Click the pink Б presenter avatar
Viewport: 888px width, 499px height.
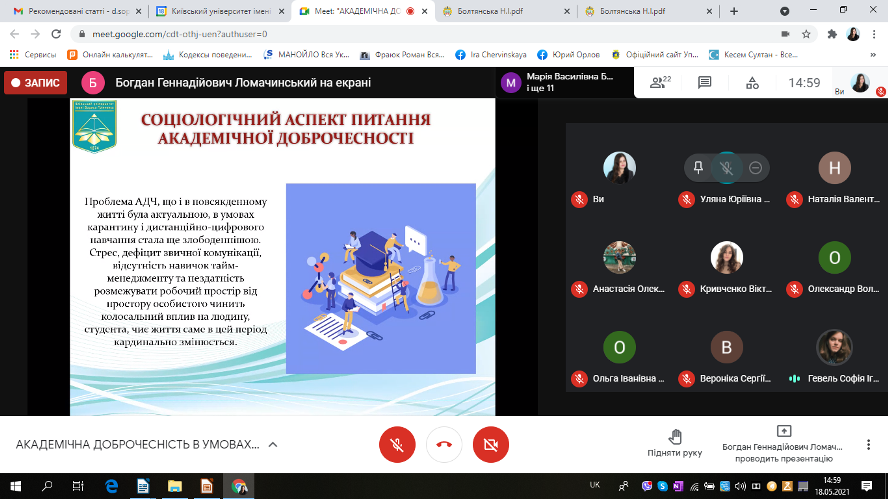93,83
